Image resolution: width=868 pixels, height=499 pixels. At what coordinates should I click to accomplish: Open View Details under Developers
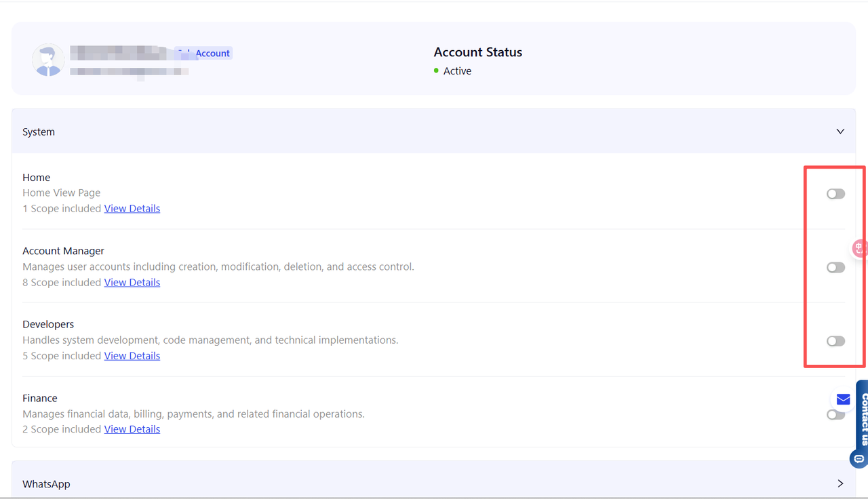(132, 356)
